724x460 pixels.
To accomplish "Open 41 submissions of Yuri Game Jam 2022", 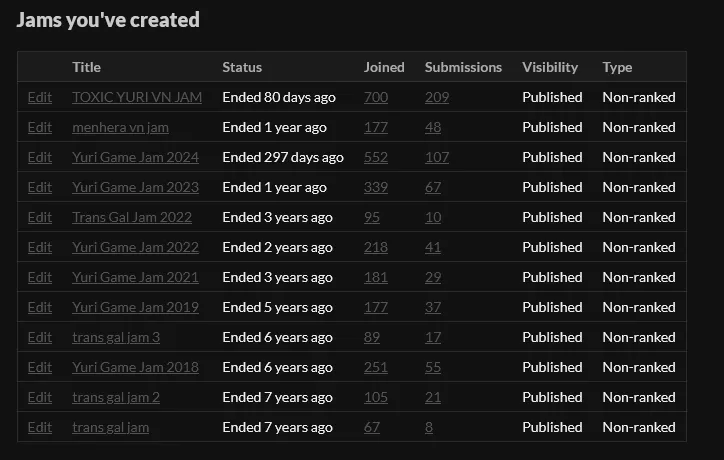I will pos(433,247).
